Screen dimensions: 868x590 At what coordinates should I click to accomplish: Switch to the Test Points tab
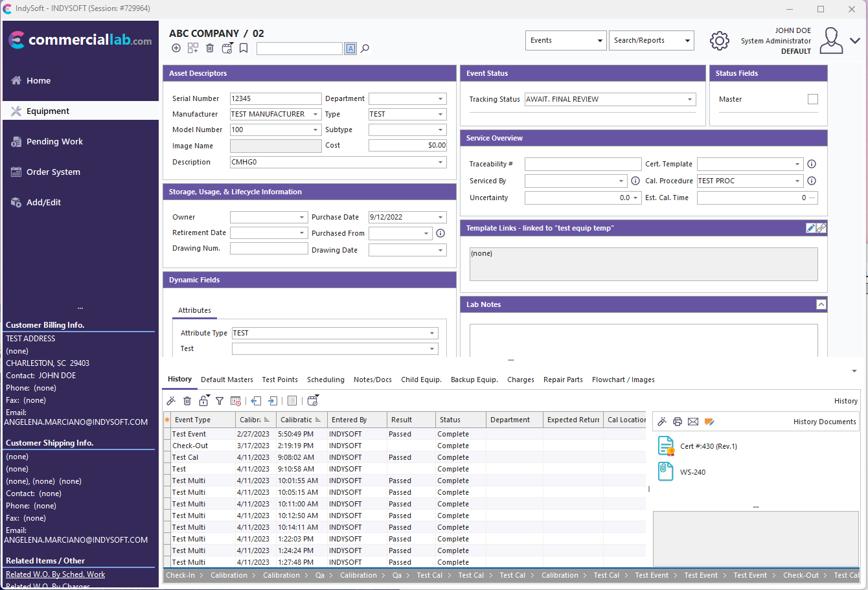280,380
